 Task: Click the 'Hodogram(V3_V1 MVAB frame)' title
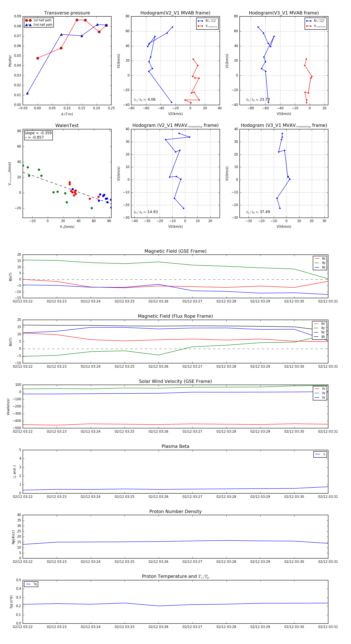[284, 13]
